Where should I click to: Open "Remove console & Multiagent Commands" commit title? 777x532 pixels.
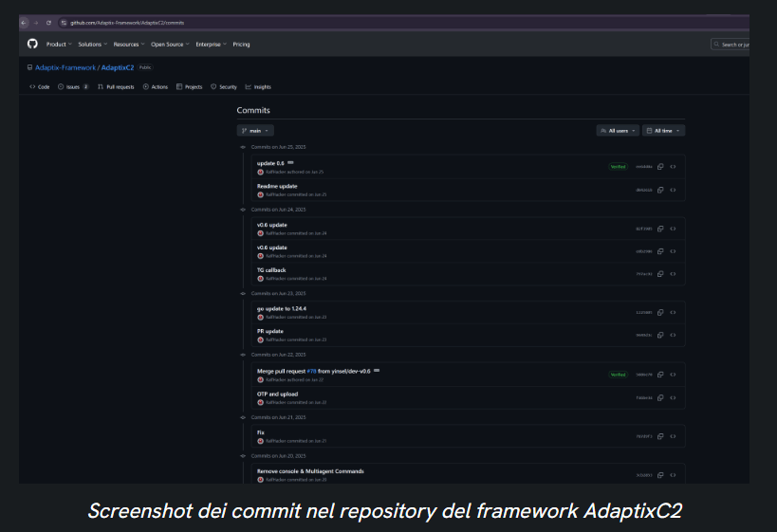coord(310,471)
